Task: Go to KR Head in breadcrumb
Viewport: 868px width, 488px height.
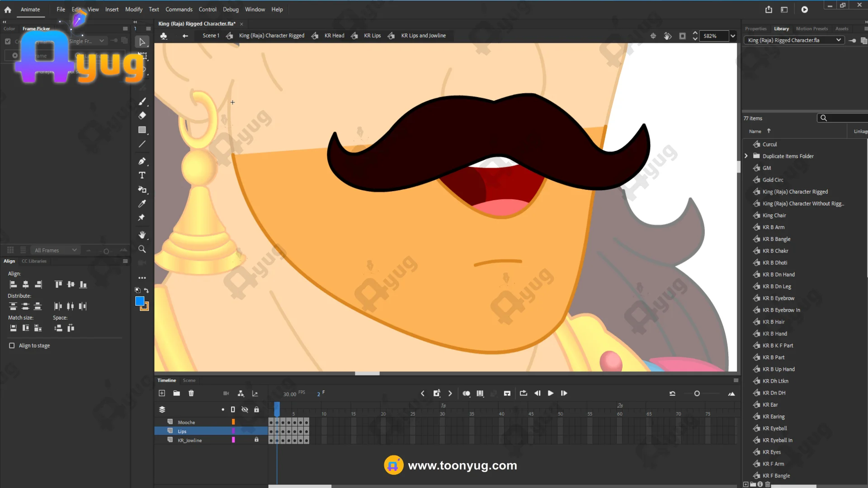Action: [x=334, y=36]
